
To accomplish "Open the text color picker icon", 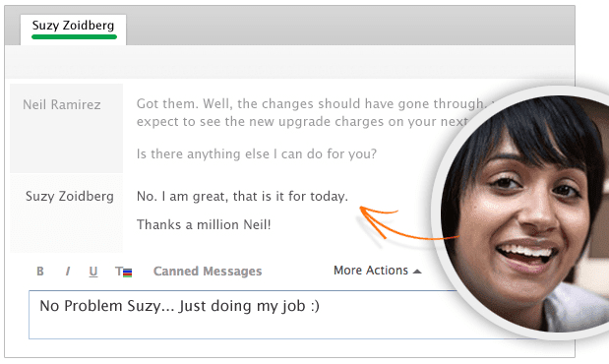I will click(124, 272).
